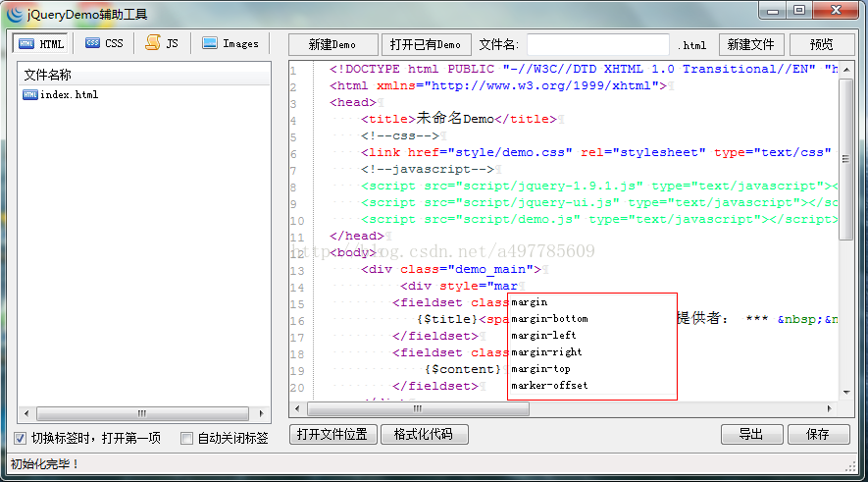Click the 新建文件 button
The image size is (868, 482).
point(751,44)
